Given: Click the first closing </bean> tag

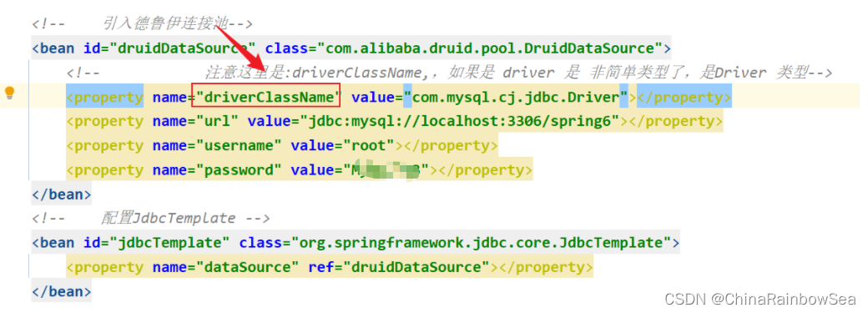Looking at the screenshot, I should coord(62,194).
